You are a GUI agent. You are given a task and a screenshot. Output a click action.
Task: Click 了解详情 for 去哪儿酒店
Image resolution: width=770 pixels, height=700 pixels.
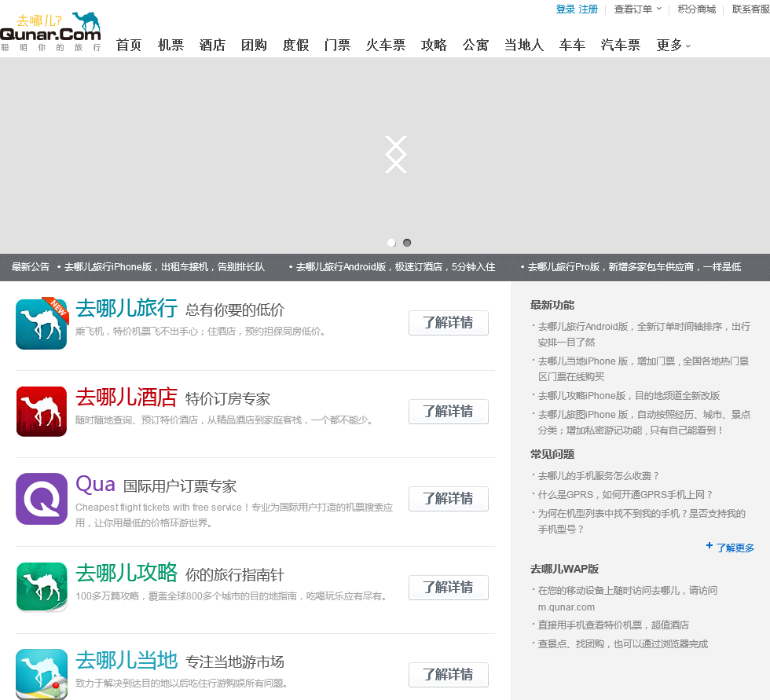(x=449, y=412)
